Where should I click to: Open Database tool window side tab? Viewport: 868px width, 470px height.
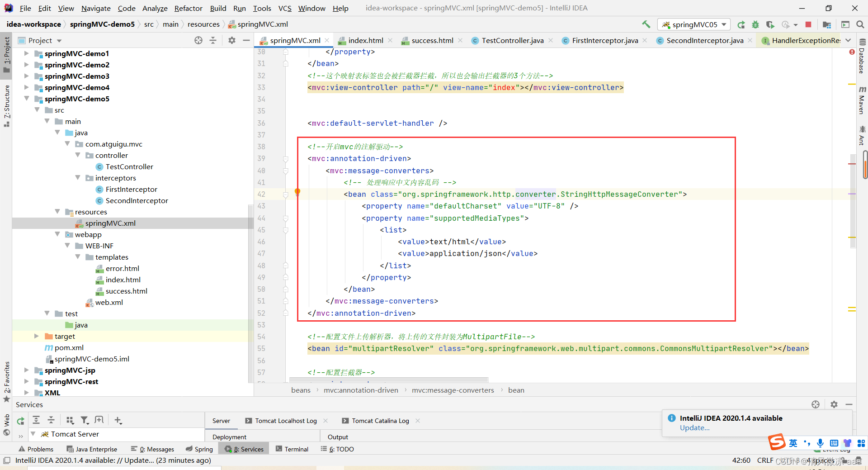pyautogui.click(x=862, y=57)
